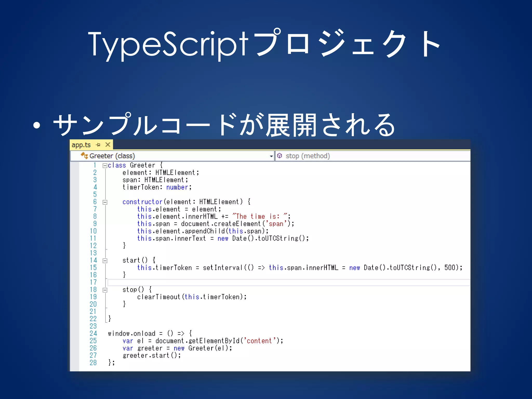532x399 pixels.
Task: Collapse the stop() method block
Action: (105, 290)
